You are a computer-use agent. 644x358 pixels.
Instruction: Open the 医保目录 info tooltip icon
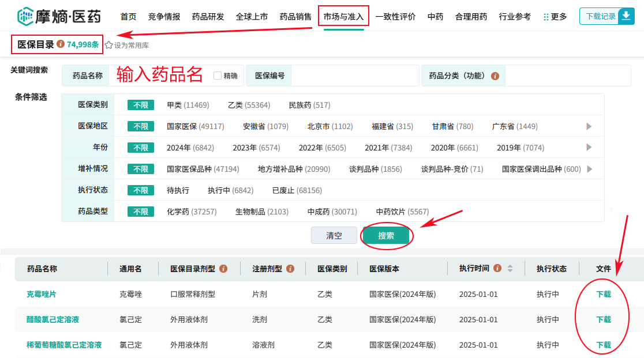point(59,43)
